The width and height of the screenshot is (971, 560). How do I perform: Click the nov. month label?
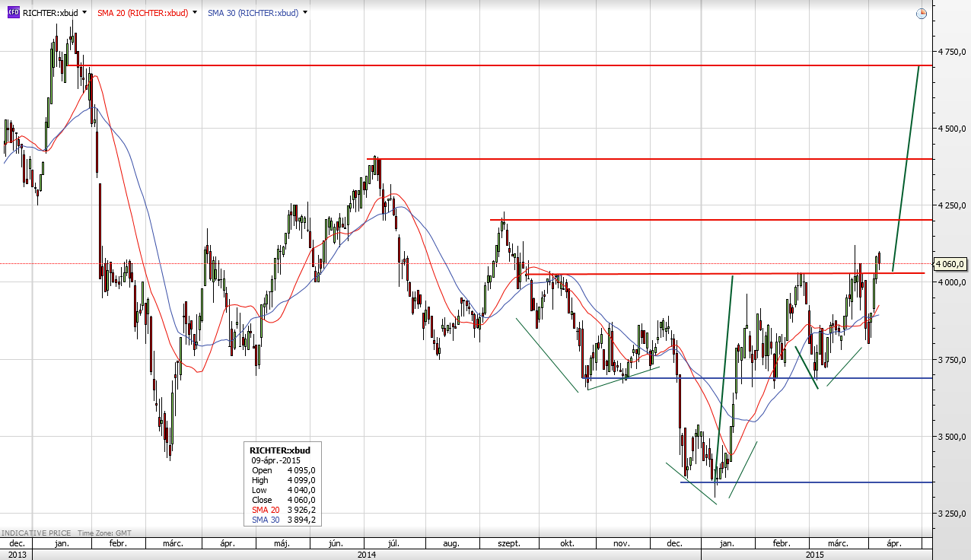[622, 544]
